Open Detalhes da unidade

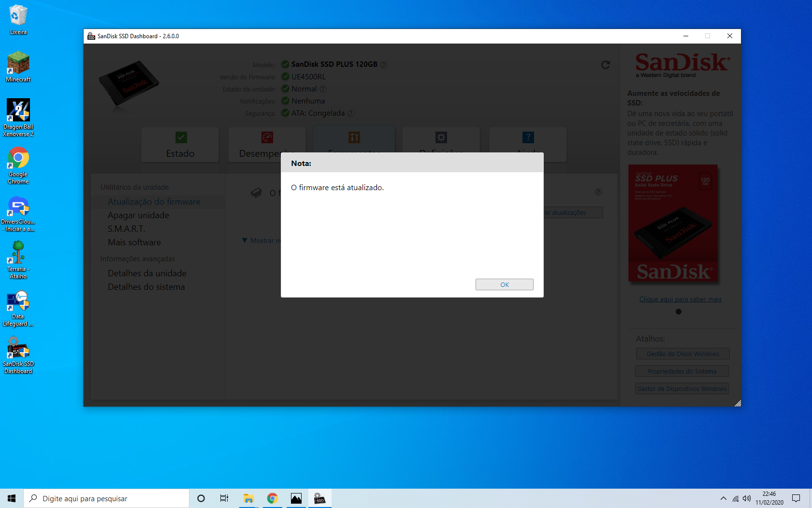(147, 273)
